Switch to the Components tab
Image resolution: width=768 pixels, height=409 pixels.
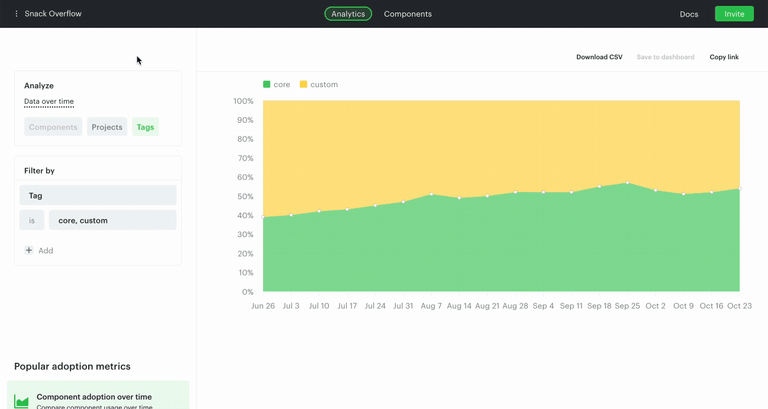point(408,14)
